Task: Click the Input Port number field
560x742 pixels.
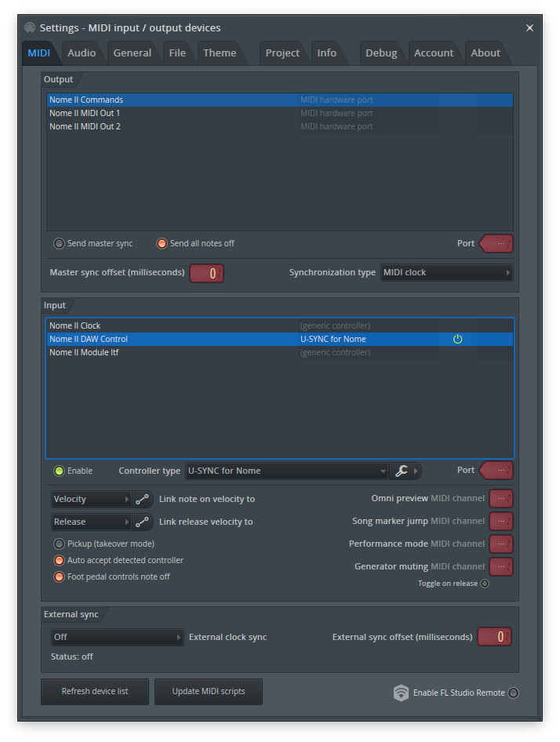Action: 497,471
